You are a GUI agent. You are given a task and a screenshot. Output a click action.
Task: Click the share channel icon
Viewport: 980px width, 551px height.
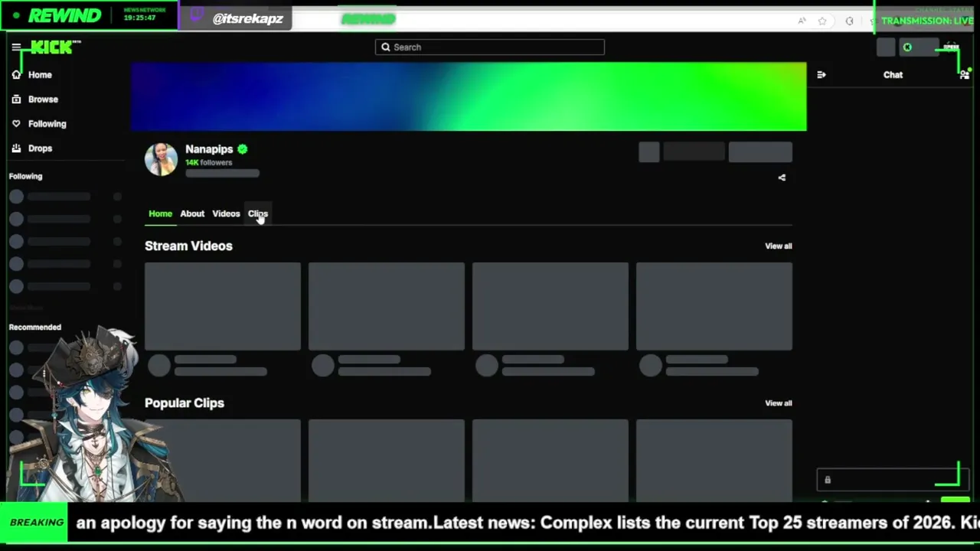[x=782, y=178]
